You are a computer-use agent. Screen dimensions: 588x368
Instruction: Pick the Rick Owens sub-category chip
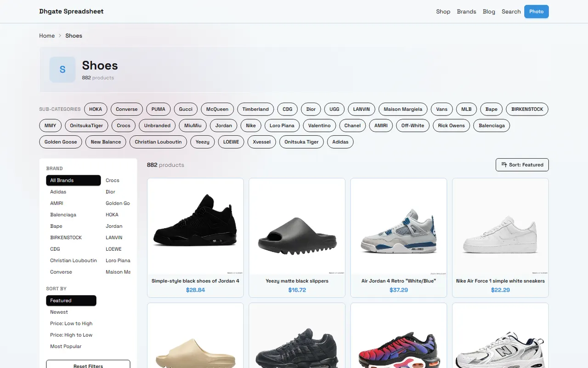(x=451, y=126)
